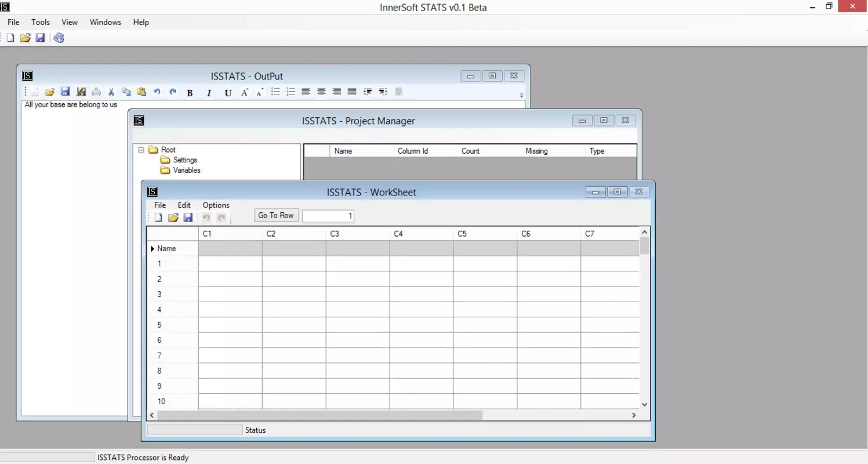Click New sheet icon in WorkSheet toolbar

[x=158, y=217]
